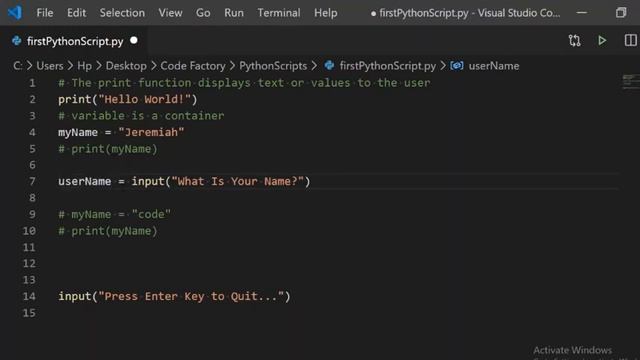Click the "What Is Your Name?" string
640x360 pixels.
(238, 181)
